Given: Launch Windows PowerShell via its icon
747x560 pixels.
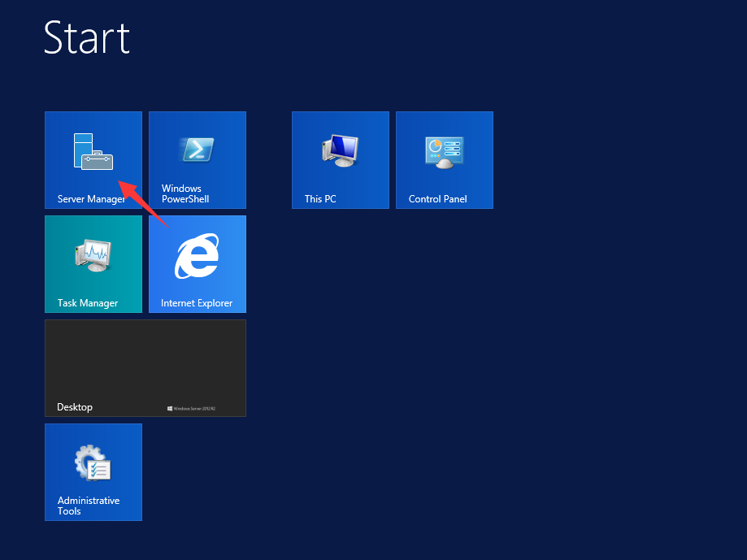Looking at the screenshot, I should tap(197, 150).
